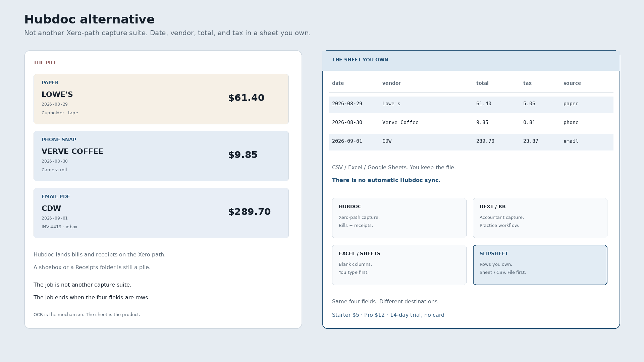The width and height of the screenshot is (644, 362).
Task: Click the 'date' column header
Action: tap(338, 83)
